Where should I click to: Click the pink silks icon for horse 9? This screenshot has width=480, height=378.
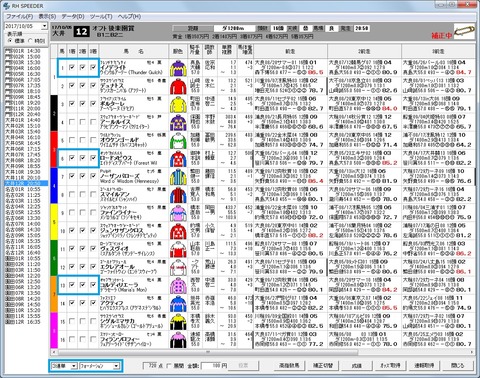click(x=178, y=213)
